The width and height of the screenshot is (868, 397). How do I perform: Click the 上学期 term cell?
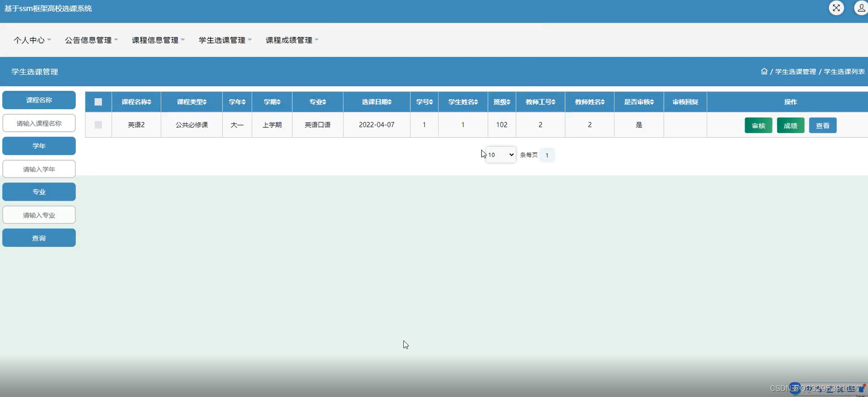tap(272, 125)
